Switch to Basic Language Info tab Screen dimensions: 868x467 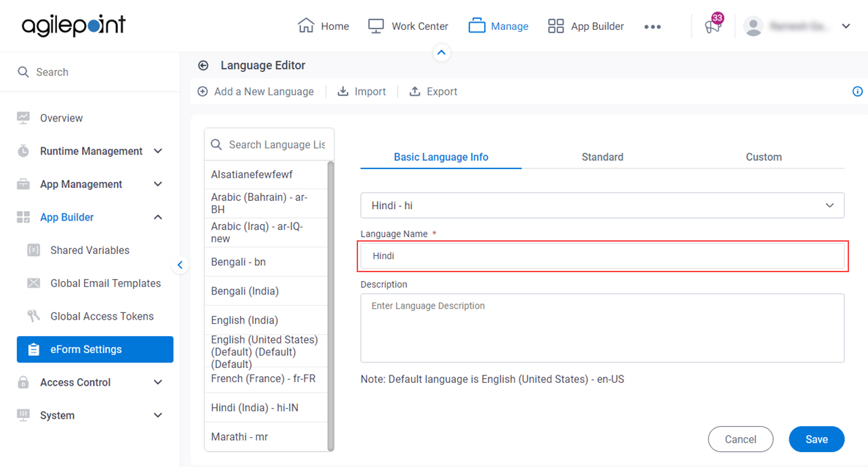(x=441, y=157)
